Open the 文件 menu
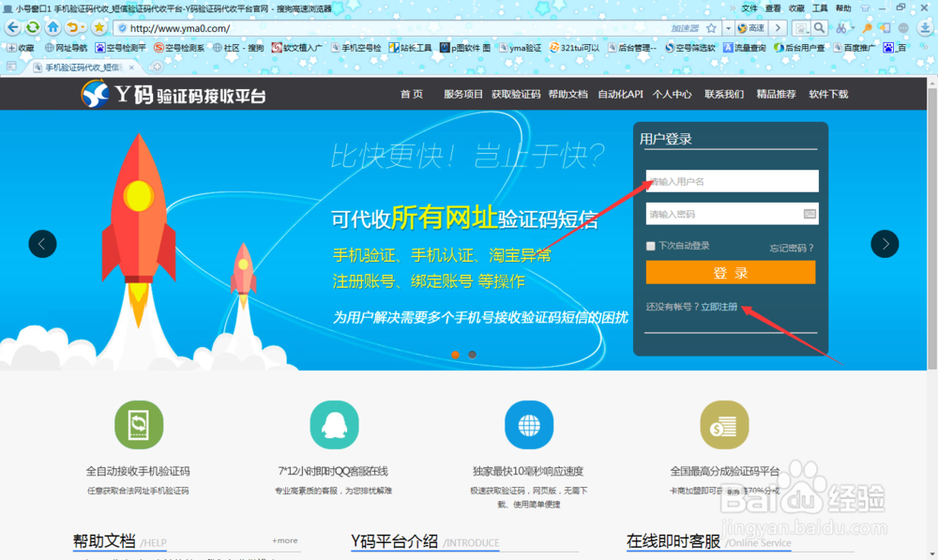Screen dimensions: 938x560 pyautogui.click(x=749, y=8)
